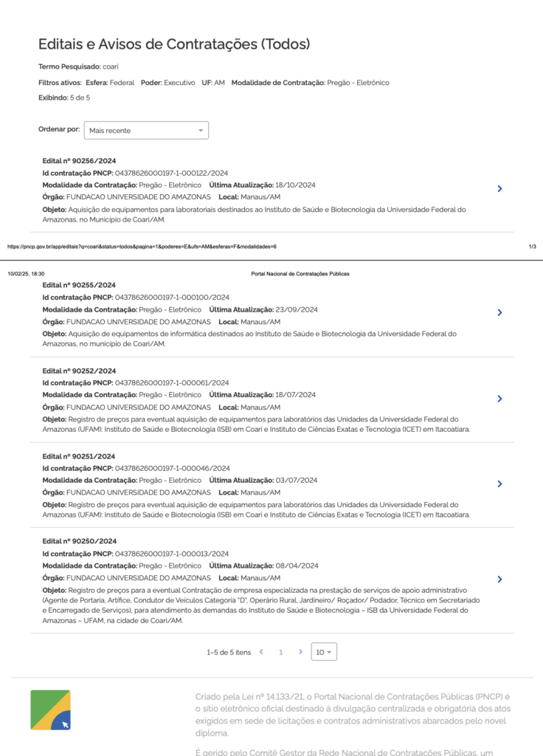
Task: Open chevron arrow for Edital nº 90255/2024
Action: 499,312
